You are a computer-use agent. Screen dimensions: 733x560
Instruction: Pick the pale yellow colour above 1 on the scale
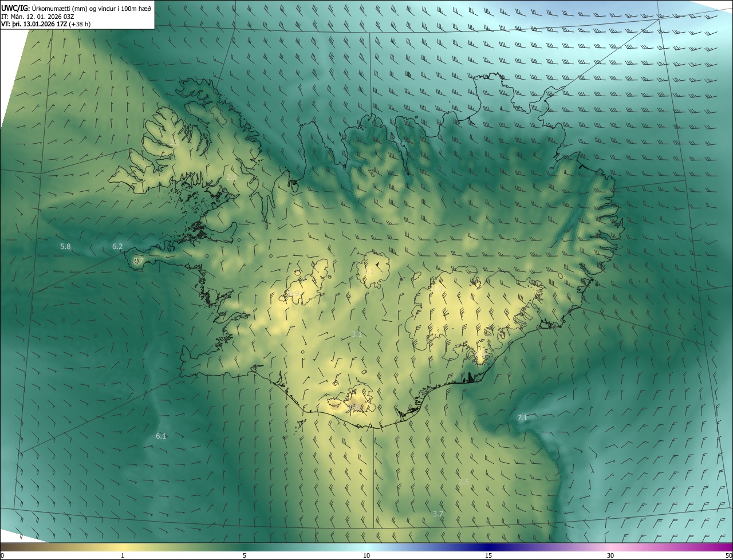pyautogui.click(x=123, y=547)
